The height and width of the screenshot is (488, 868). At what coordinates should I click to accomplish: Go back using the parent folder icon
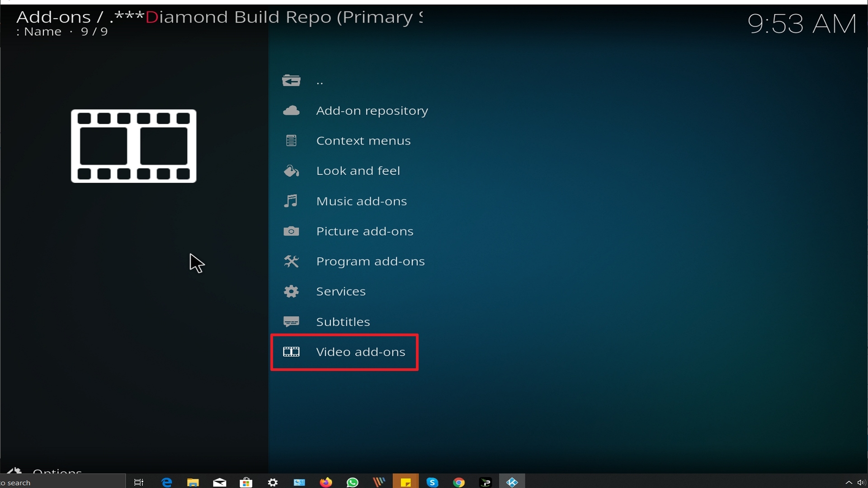291,80
